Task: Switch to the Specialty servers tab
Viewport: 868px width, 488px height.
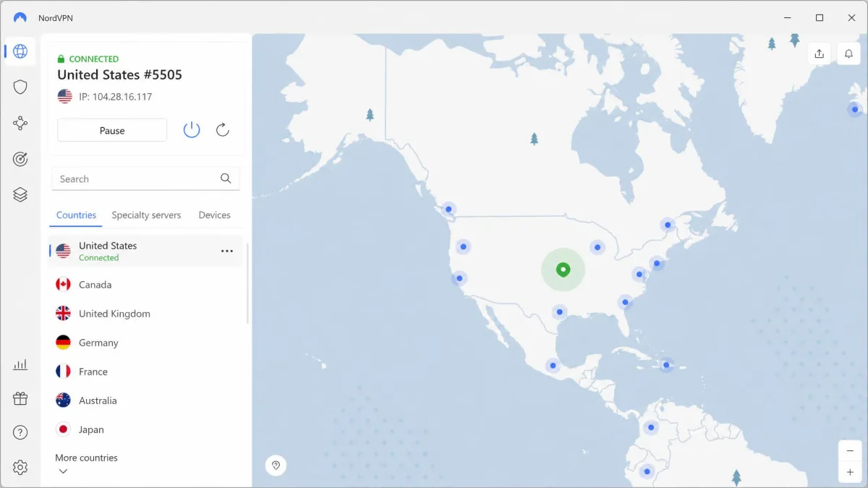Action: pyautogui.click(x=146, y=215)
